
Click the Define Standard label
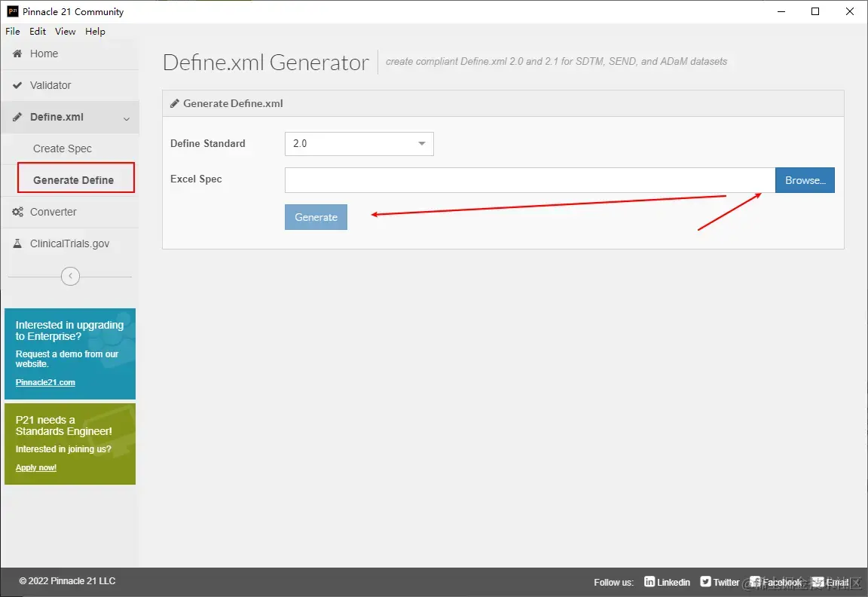coord(208,143)
